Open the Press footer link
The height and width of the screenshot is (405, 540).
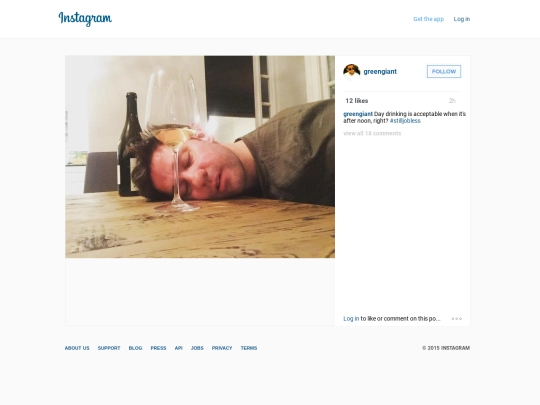[158, 348]
